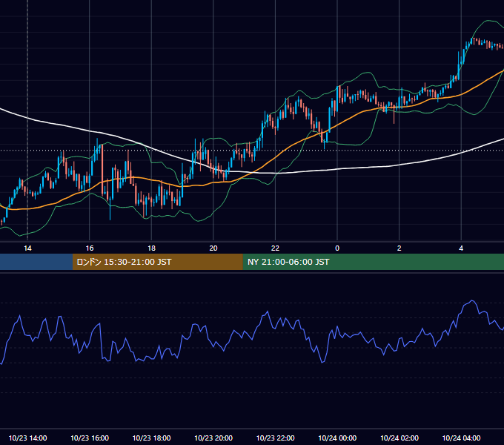Click the hour label 20 under chart
Screen dimensions: 504x445
tap(213, 248)
